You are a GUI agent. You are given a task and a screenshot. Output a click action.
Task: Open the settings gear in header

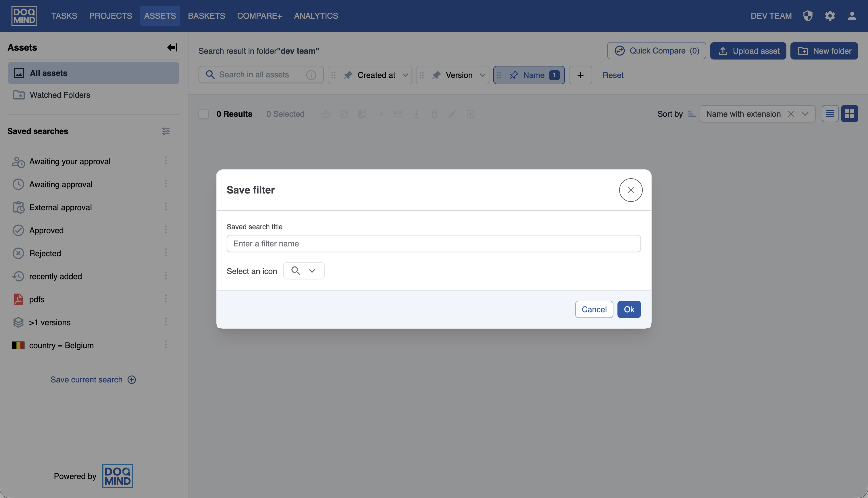pyautogui.click(x=830, y=16)
